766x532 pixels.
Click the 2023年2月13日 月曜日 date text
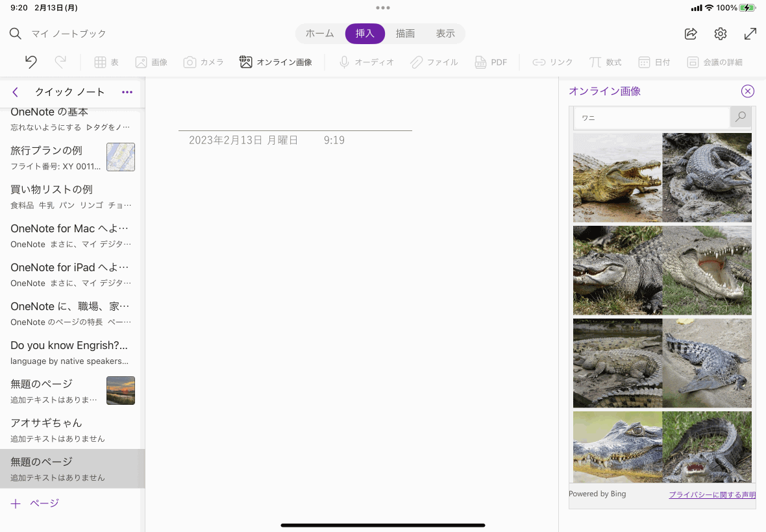pos(243,140)
